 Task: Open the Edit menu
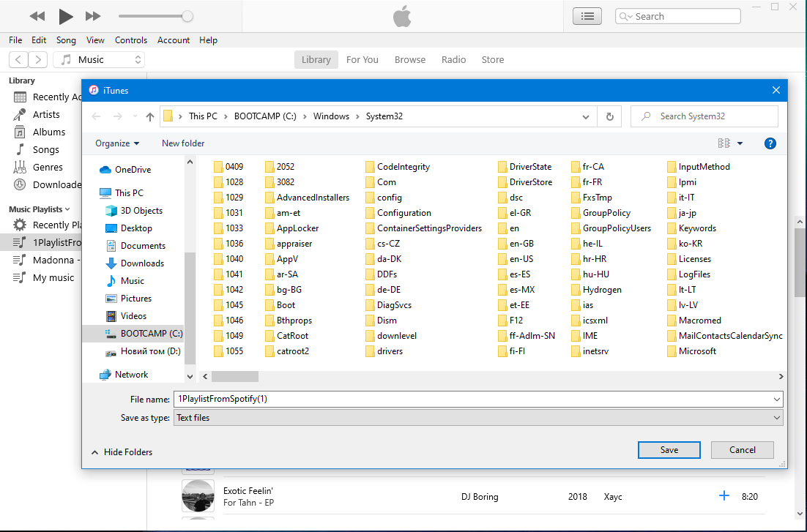(39, 40)
